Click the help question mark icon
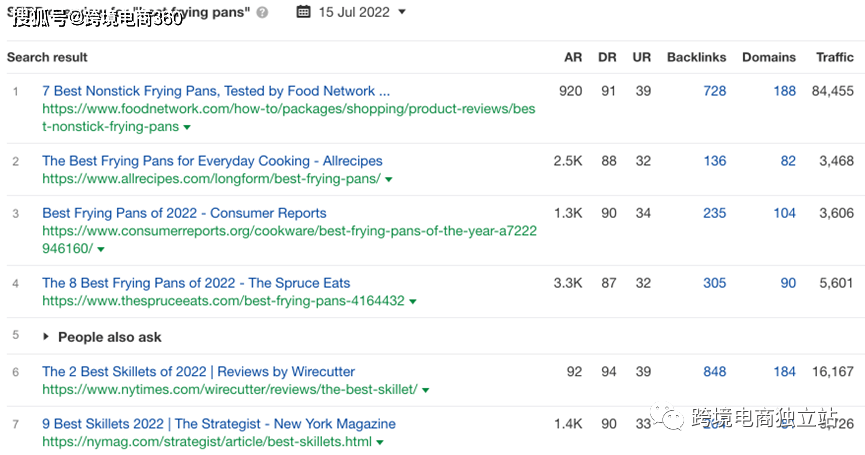865x455 pixels. [x=263, y=12]
